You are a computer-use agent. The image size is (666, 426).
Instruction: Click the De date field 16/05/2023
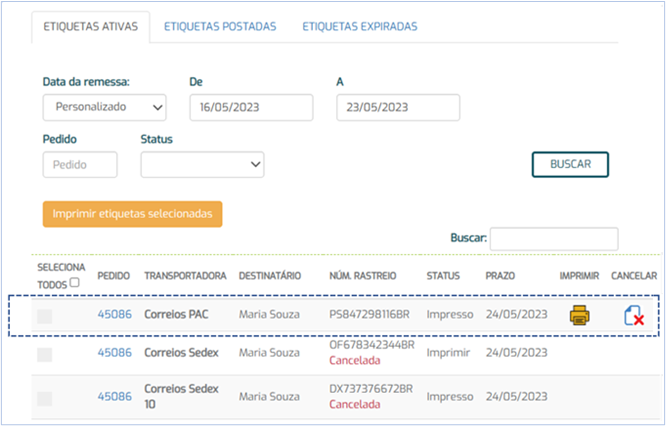click(x=251, y=107)
